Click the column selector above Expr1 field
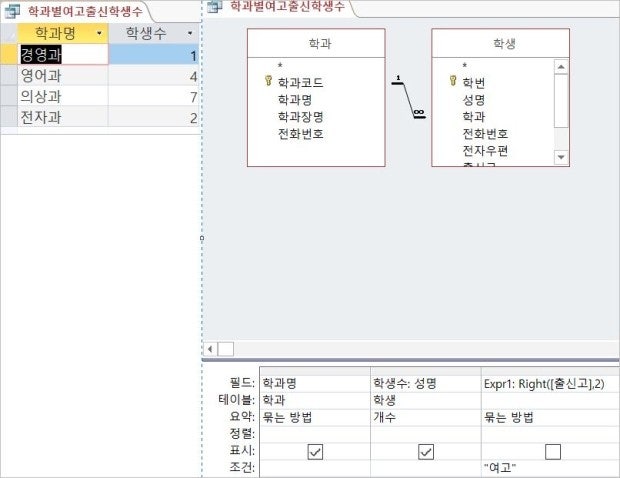 pyautogui.click(x=550, y=371)
